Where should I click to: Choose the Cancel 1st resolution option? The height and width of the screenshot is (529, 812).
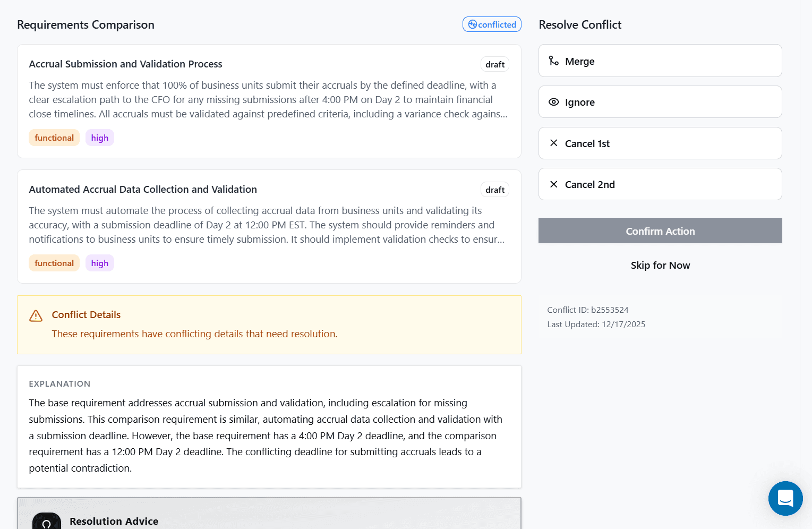coord(660,143)
